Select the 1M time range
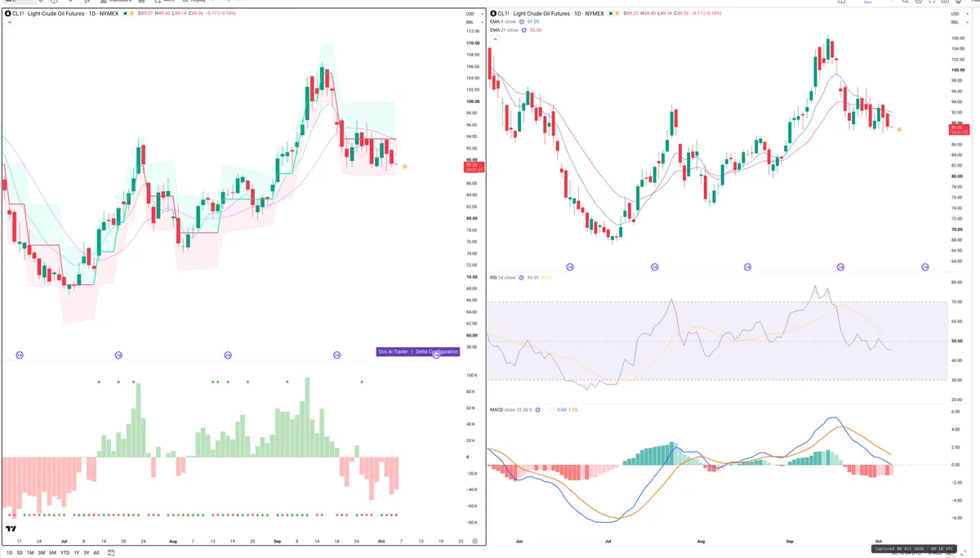 30,553
